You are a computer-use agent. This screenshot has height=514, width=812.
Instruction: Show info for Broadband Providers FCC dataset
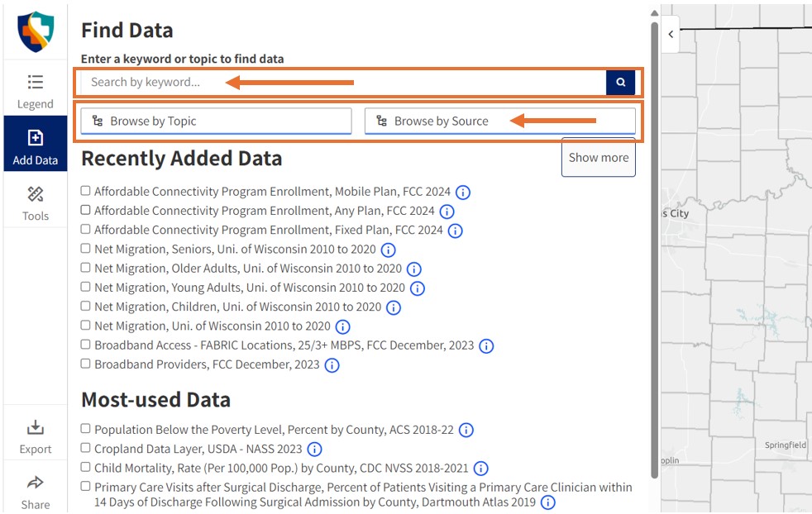(x=332, y=365)
